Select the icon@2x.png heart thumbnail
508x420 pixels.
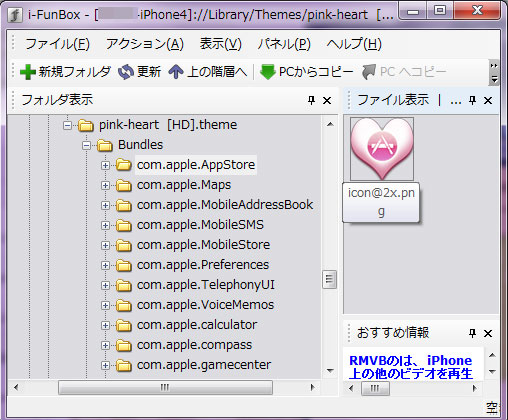click(382, 149)
